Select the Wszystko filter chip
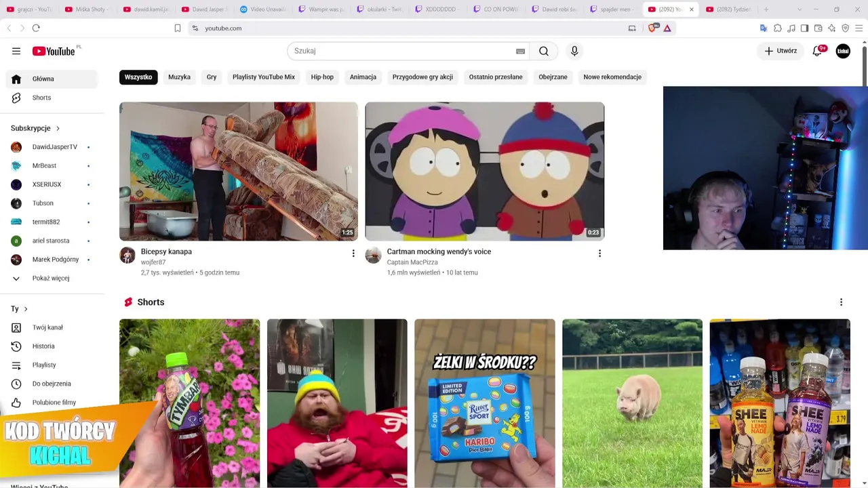Screen dimensions: 868x488 [x=138, y=77]
